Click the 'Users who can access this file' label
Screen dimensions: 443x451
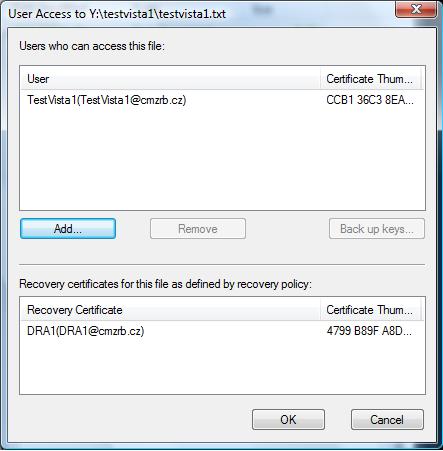click(x=92, y=46)
